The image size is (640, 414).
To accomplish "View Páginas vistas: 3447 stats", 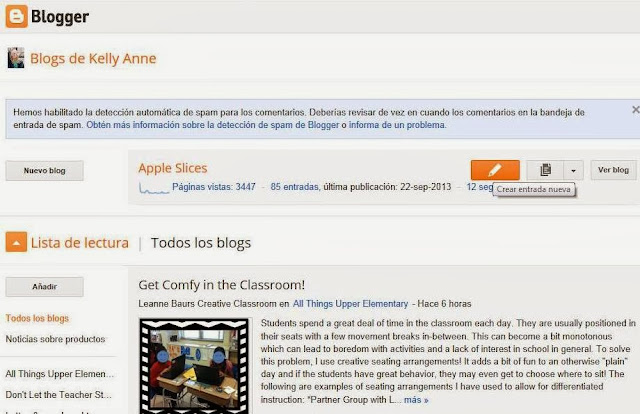I will (214, 187).
